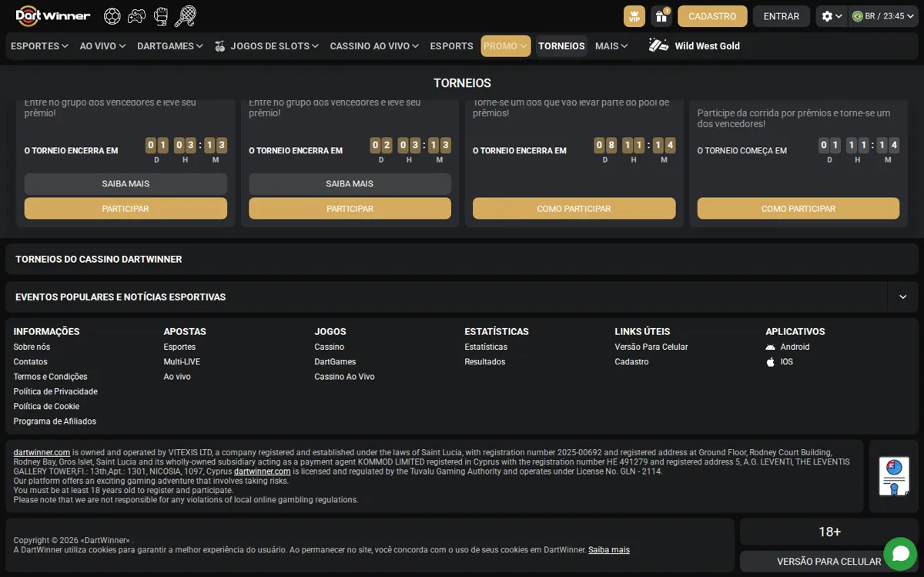
Task: Click the Saiba mais cookies link
Action: pyautogui.click(x=609, y=550)
